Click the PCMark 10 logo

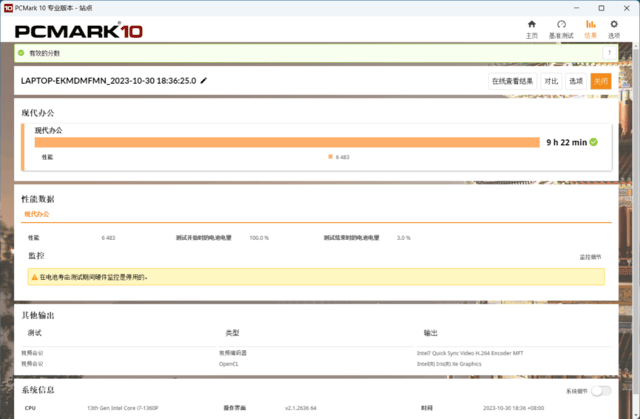coord(79,31)
